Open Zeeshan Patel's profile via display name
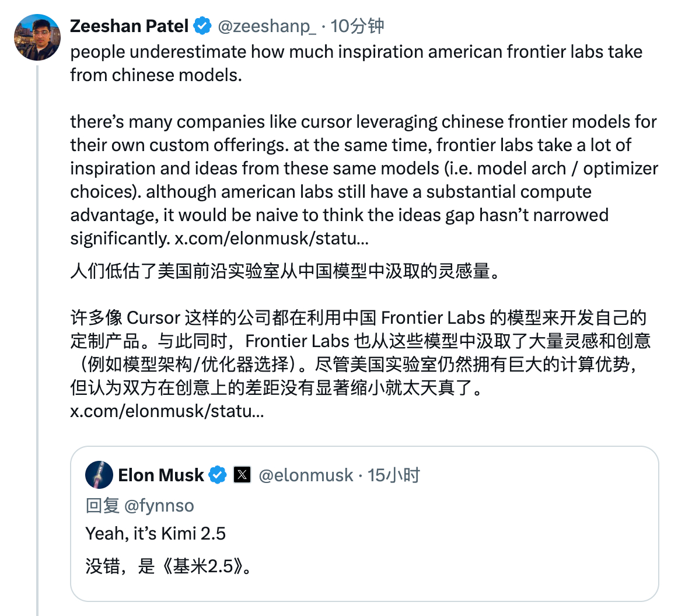This screenshot has height=616, width=678. [x=129, y=26]
